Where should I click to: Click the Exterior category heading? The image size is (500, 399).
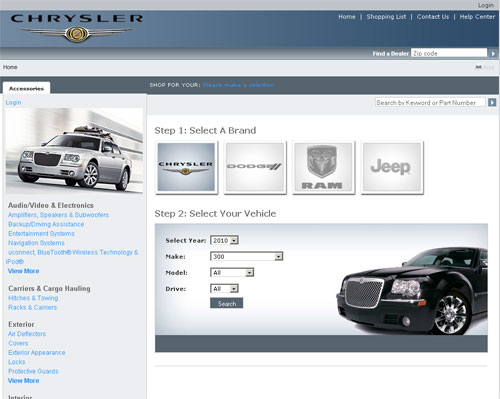tap(21, 324)
